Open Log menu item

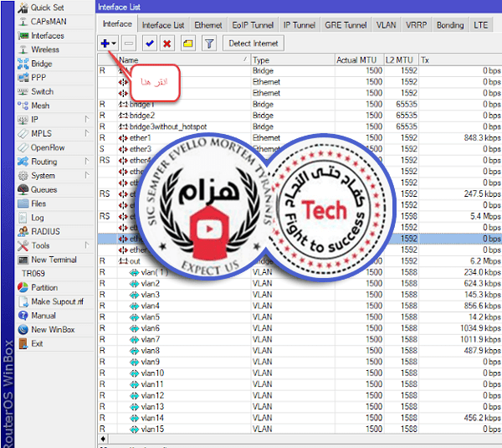coord(54,218)
